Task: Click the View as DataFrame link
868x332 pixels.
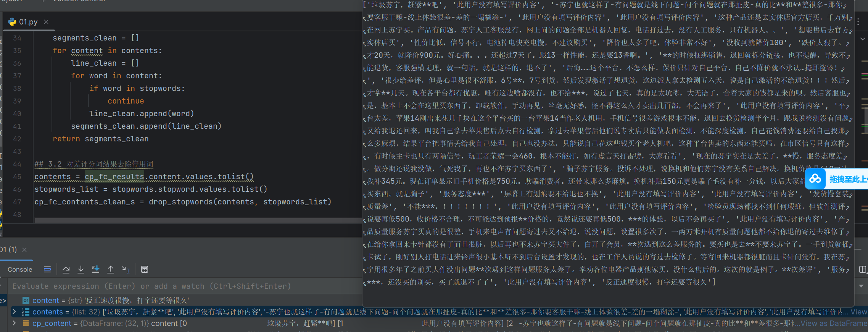Action: (834, 323)
